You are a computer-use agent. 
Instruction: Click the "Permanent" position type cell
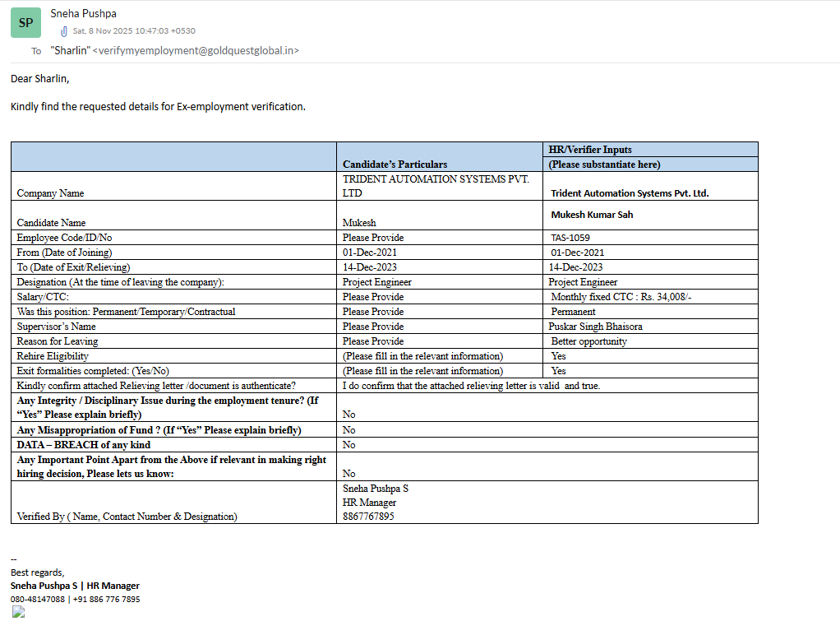coord(573,312)
